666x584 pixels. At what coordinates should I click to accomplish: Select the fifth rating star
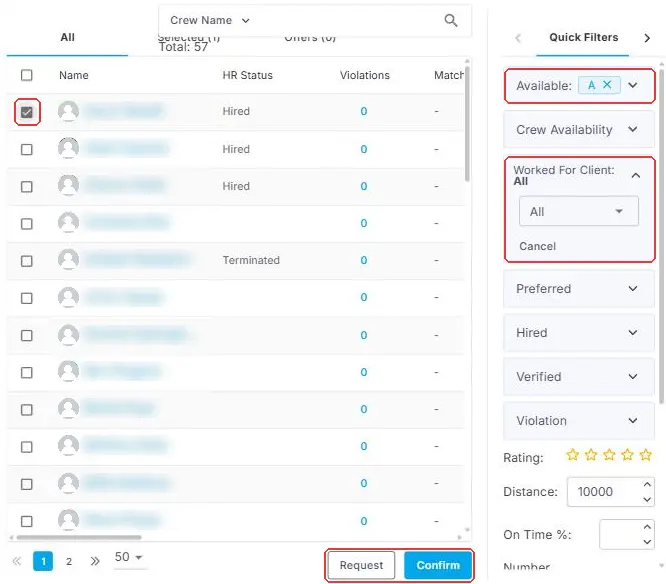coord(646,455)
